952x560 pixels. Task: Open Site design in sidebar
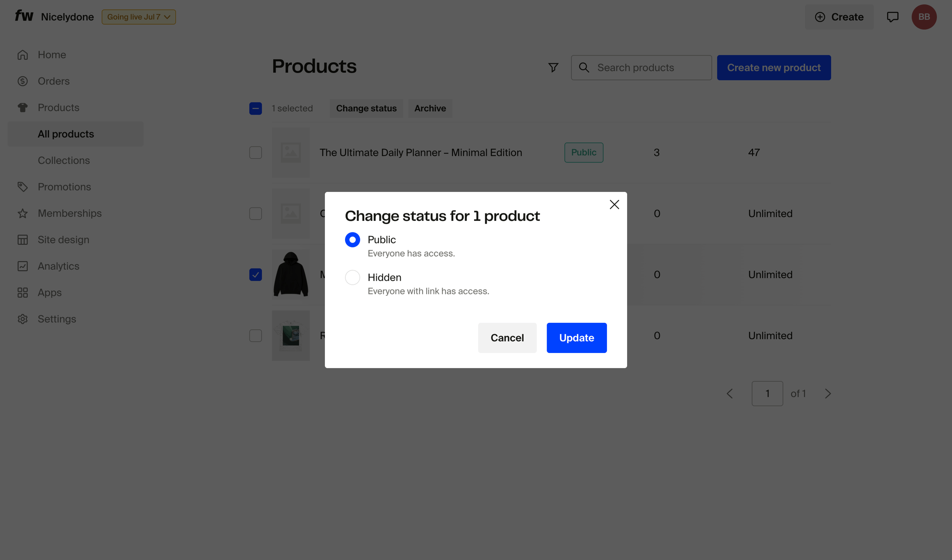pos(75,240)
